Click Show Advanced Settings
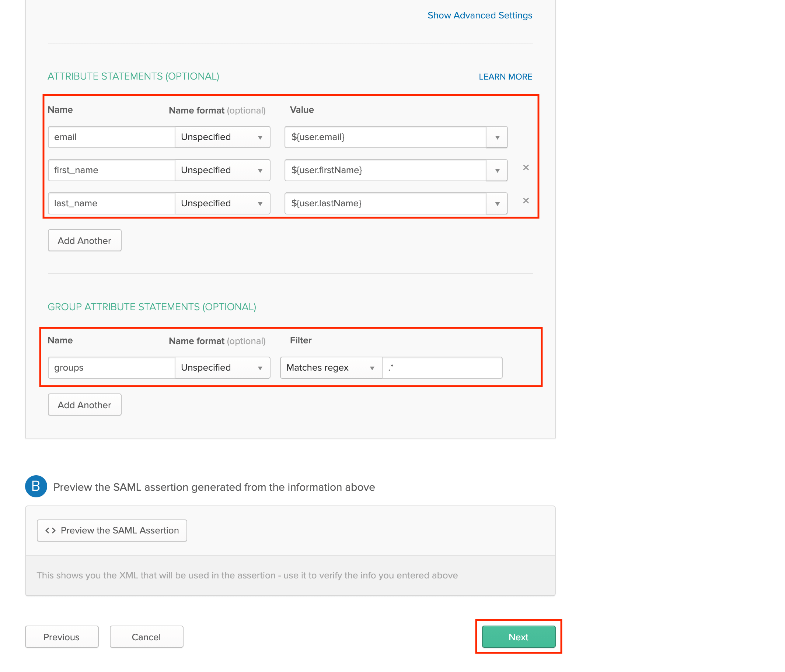This screenshot has height=672, width=785. (x=479, y=15)
